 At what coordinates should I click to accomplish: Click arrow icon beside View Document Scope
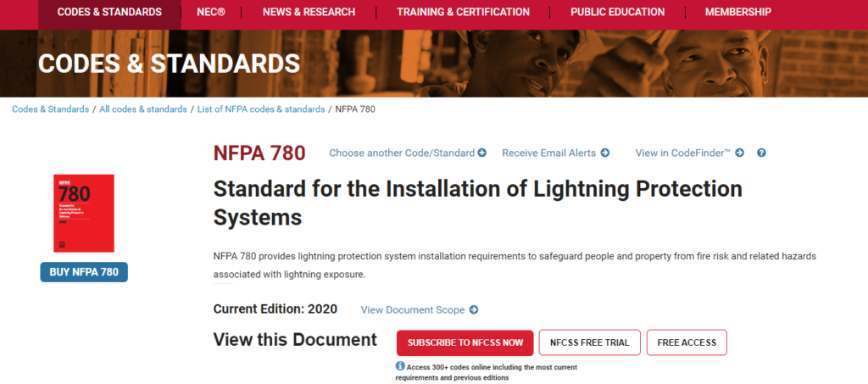pos(474,310)
